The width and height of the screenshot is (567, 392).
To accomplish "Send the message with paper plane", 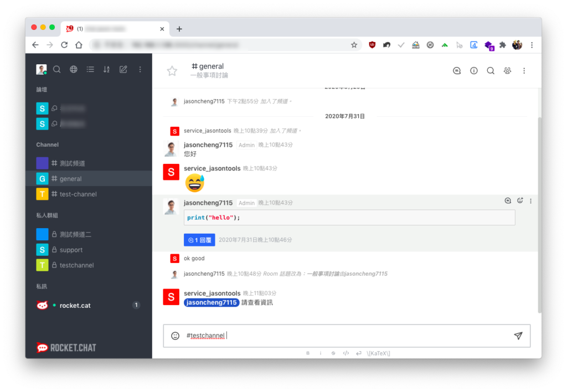I will tap(518, 336).
